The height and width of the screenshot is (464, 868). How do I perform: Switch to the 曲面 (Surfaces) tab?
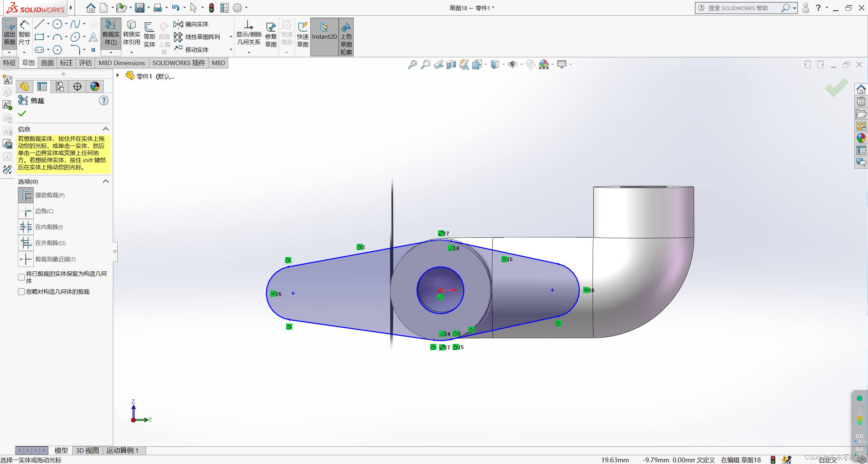[x=47, y=63]
